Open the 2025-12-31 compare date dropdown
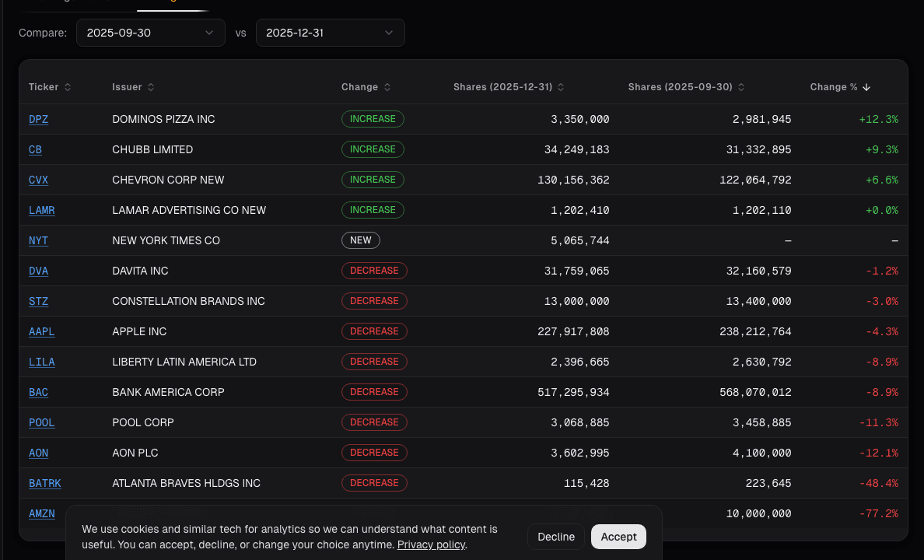 pos(330,33)
